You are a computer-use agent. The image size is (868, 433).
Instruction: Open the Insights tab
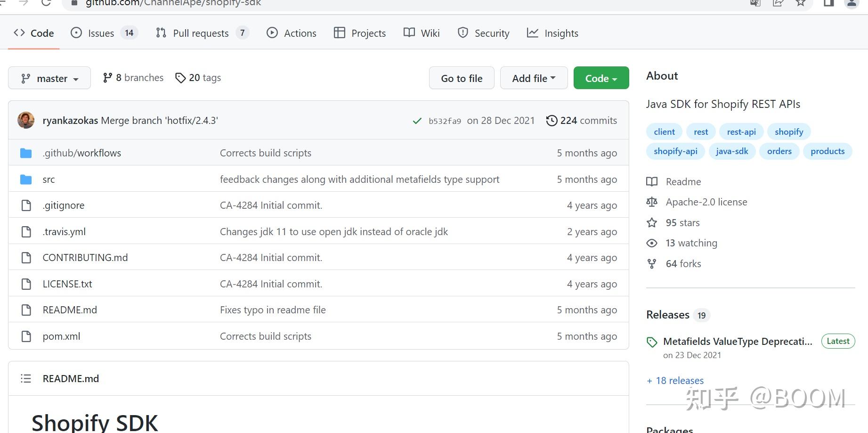(x=552, y=33)
